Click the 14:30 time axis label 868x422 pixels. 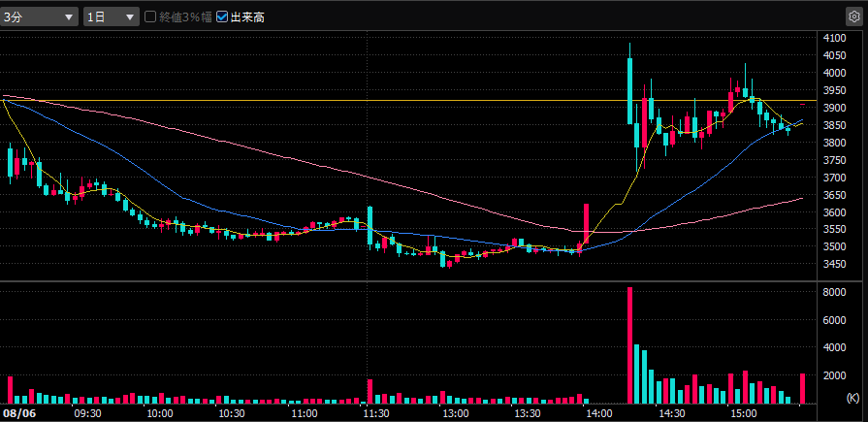(672, 413)
